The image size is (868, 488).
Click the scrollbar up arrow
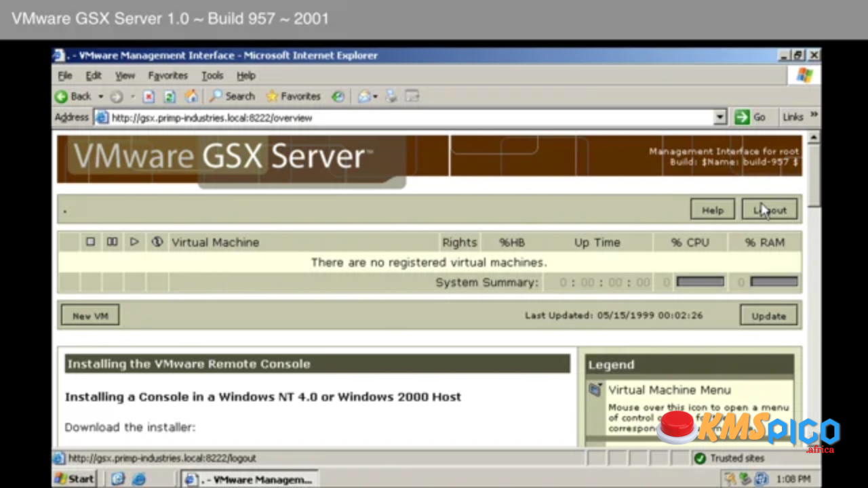[x=814, y=138]
